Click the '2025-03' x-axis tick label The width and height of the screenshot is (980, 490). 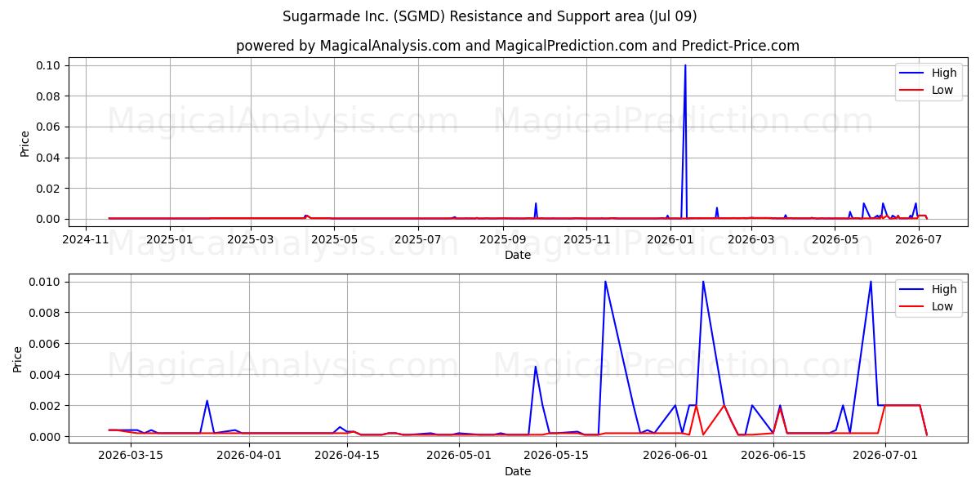pyautogui.click(x=251, y=239)
